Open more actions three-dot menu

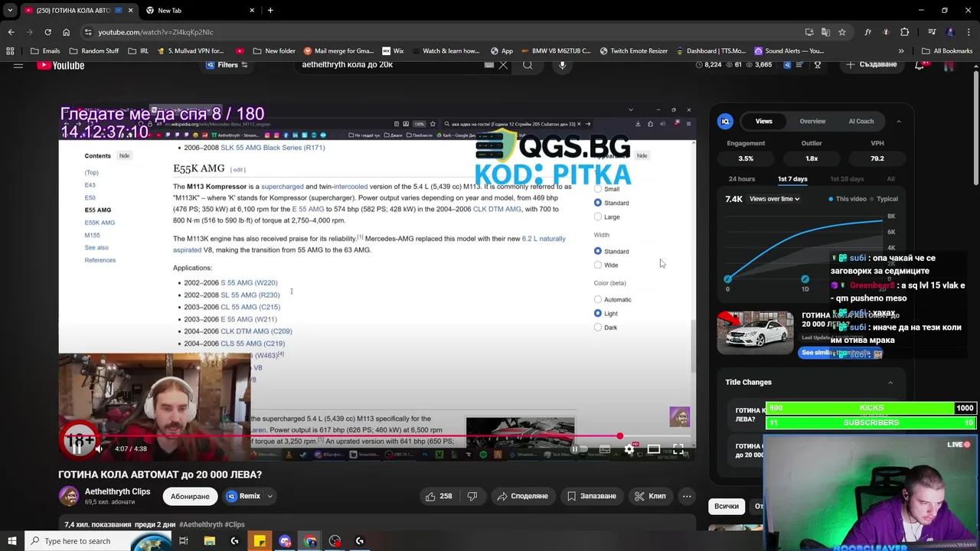[x=687, y=496]
